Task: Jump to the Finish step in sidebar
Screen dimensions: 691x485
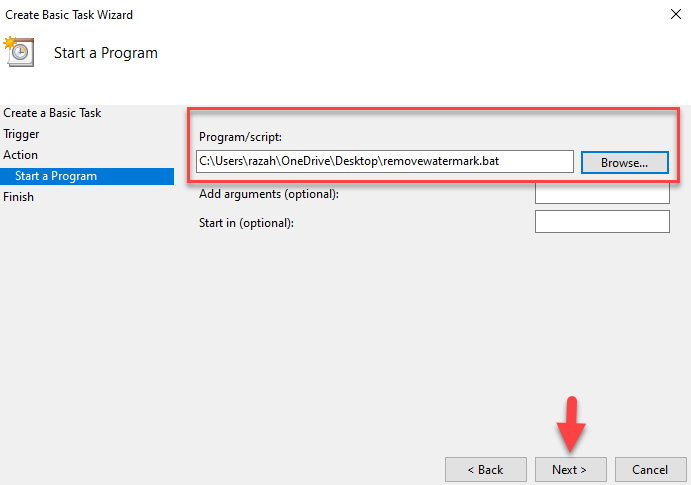Action: point(19,197)
